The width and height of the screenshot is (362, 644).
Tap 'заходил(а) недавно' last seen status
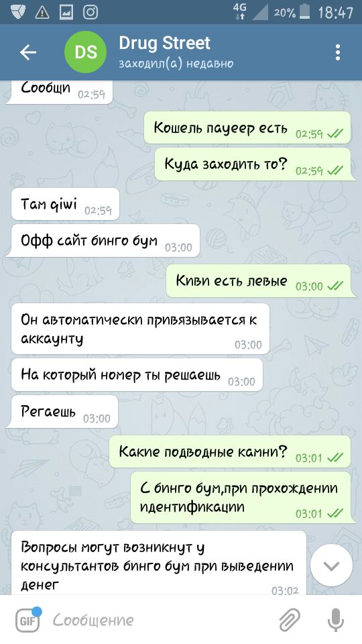tap(176, 63)
